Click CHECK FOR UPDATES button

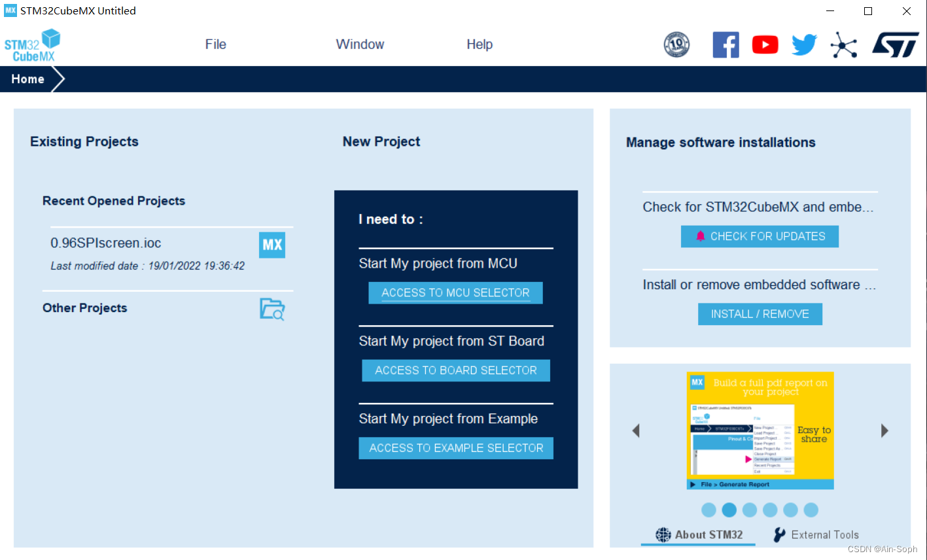(x=760, y=236)
